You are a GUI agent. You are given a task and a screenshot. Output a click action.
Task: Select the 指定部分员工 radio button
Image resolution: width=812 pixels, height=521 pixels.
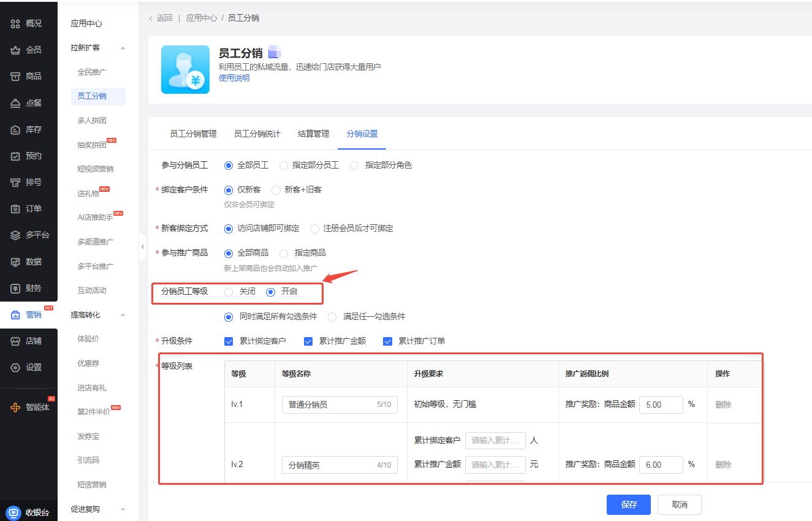284,165
